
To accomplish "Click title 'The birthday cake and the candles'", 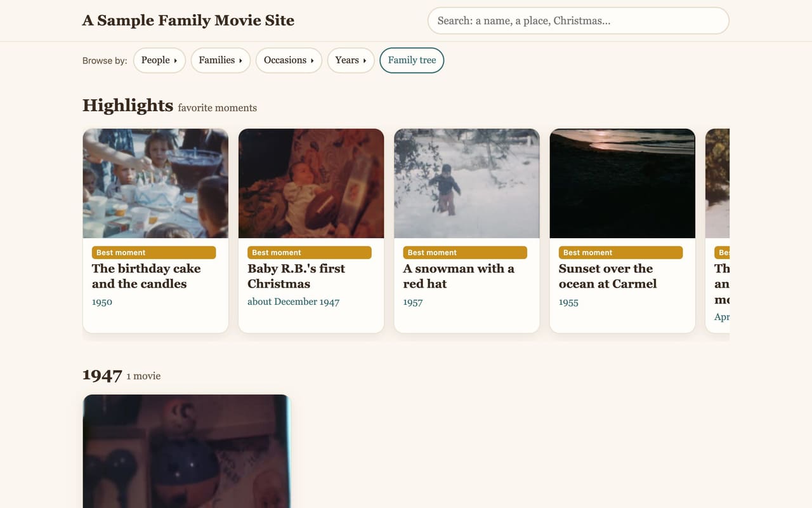I will tap(147, 276).
